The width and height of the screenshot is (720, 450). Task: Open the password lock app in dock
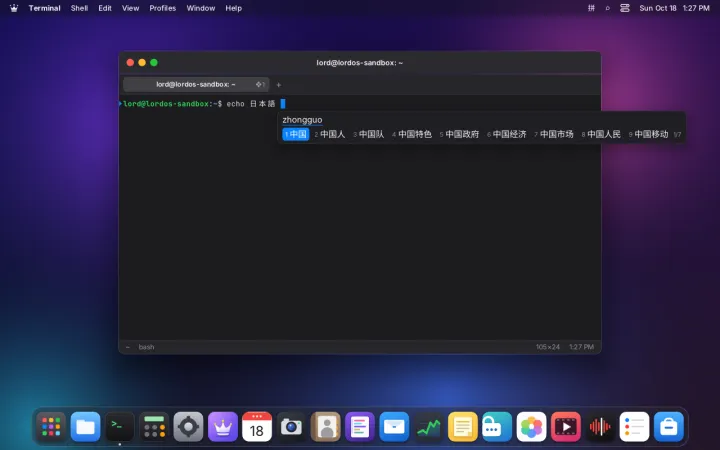pos(497,427)
